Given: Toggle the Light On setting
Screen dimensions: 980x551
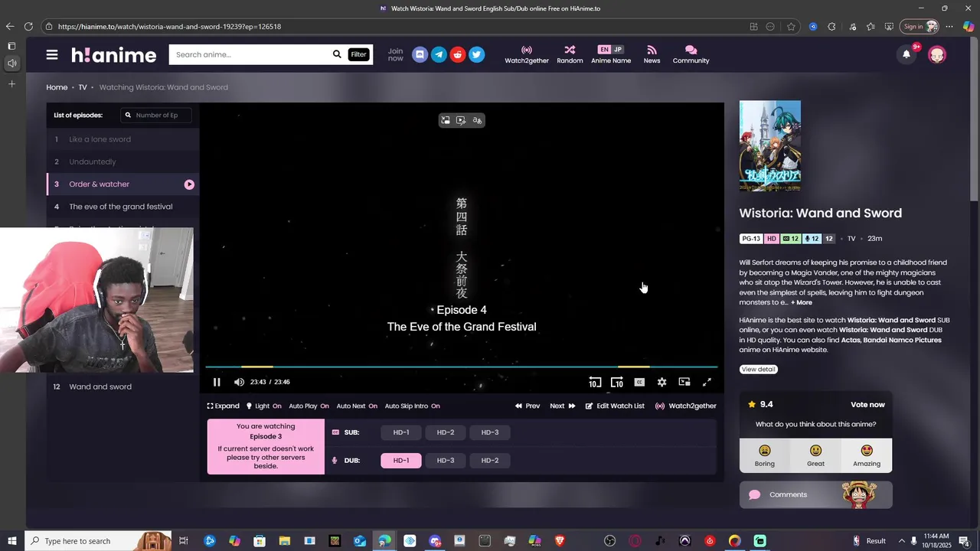Looking at the screenshot, I should click(263, 406).
